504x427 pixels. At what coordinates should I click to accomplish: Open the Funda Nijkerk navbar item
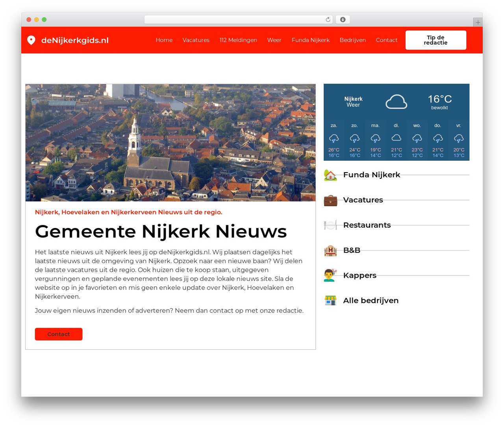coord(311,40)
